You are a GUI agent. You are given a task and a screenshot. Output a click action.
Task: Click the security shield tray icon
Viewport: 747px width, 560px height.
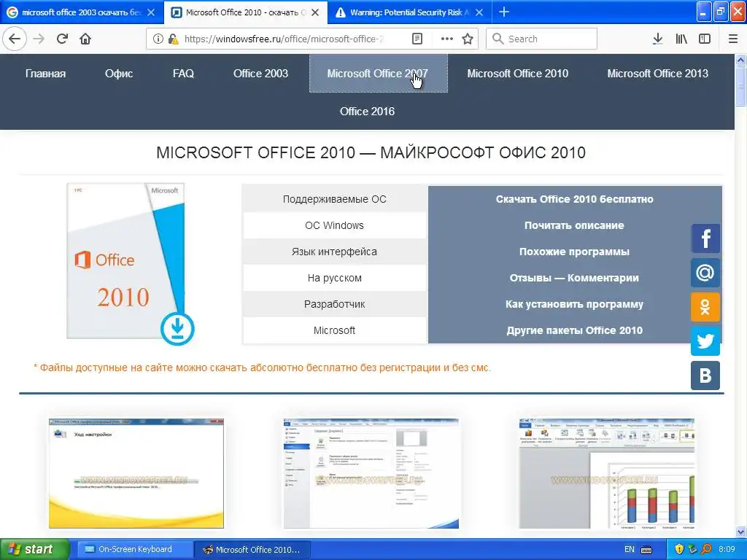click(x=679, y=549)
